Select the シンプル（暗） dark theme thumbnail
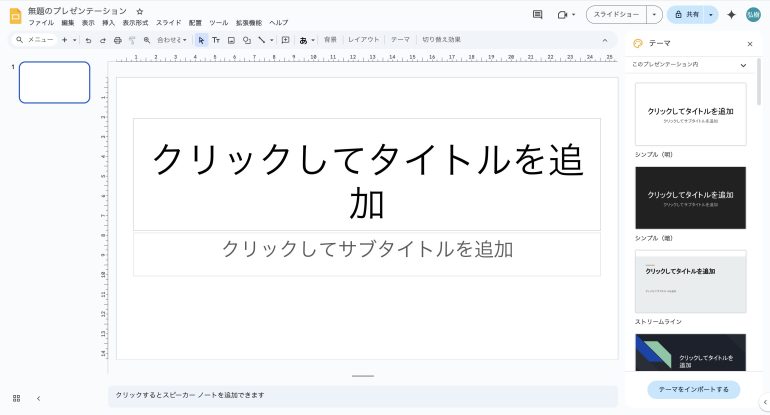The image size is (770, 415). 690,197
